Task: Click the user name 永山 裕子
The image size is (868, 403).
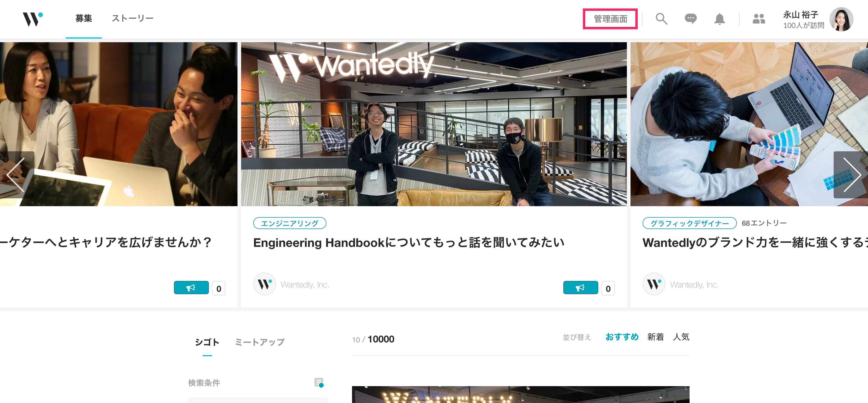Action: pyautogui.click(x=800, y=14)
